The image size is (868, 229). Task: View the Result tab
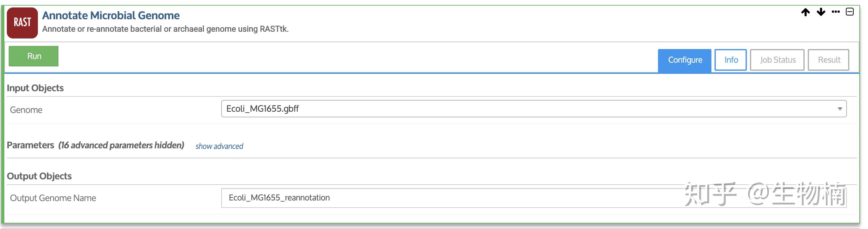829,60
